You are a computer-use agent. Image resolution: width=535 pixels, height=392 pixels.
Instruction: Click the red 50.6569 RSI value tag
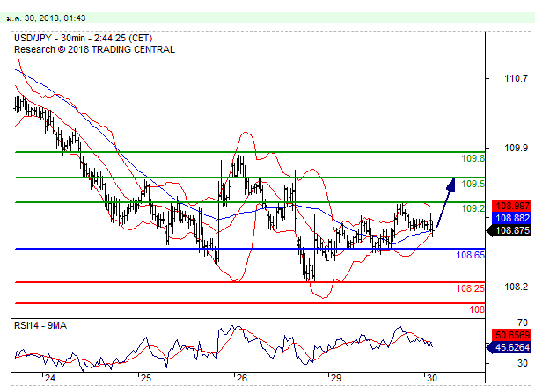tap(511, 335)
